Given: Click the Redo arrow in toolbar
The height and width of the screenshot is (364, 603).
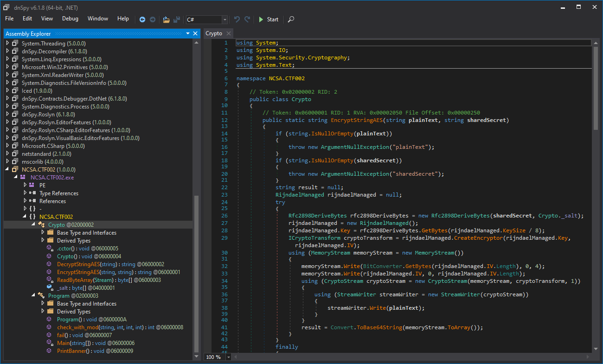Looking at the screenshot, I should coord(247,19).
